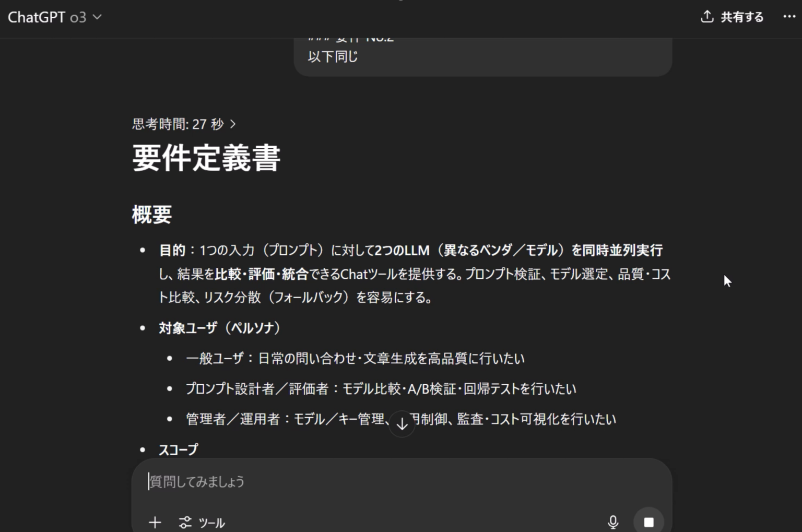Open tools with the sliders icon
Viewport: 802px width, 532px height.
185,522
